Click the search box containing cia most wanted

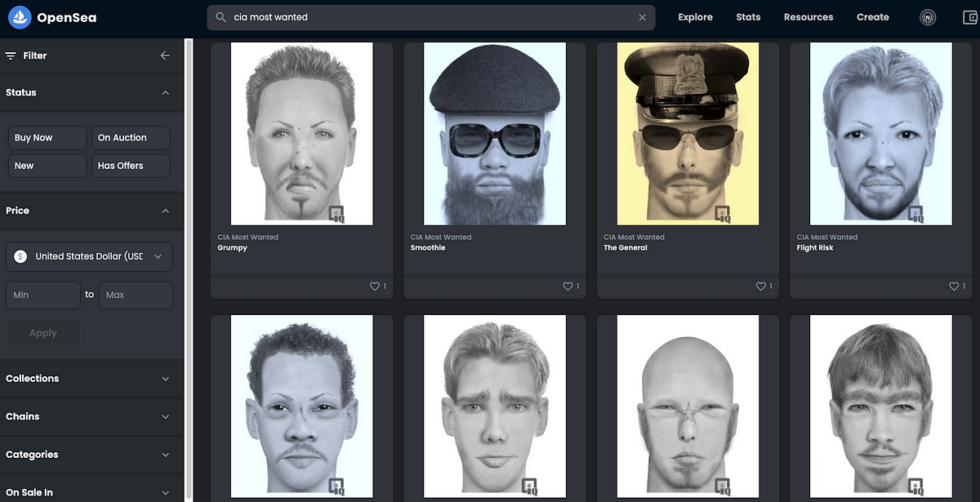click(431, 17)
